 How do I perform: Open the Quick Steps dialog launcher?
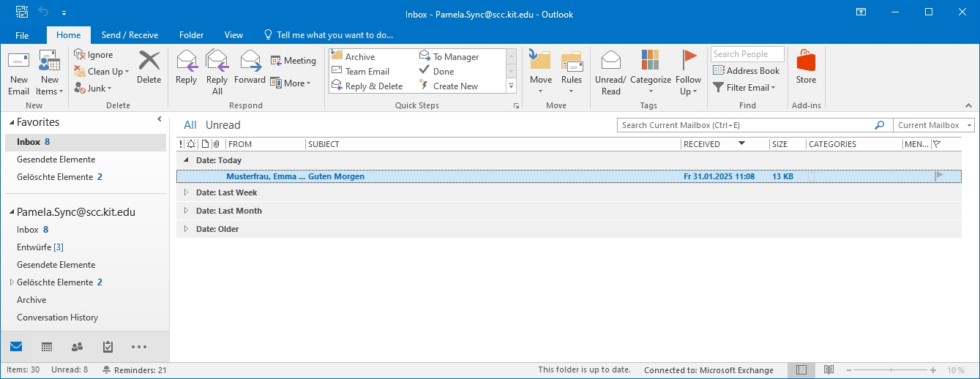coord(516,106)
